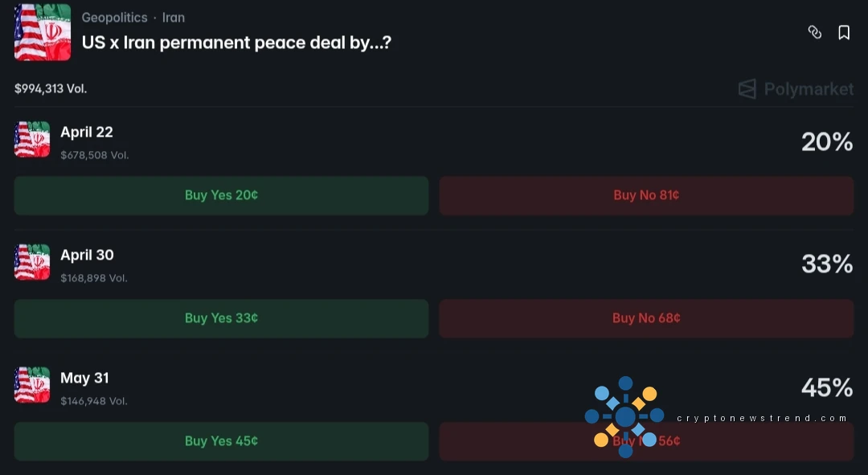Screen dimensions: 868x475
Task: Bookmark this market with the bookmark icon
Action: pyautogui.click(x=844, y=32)
